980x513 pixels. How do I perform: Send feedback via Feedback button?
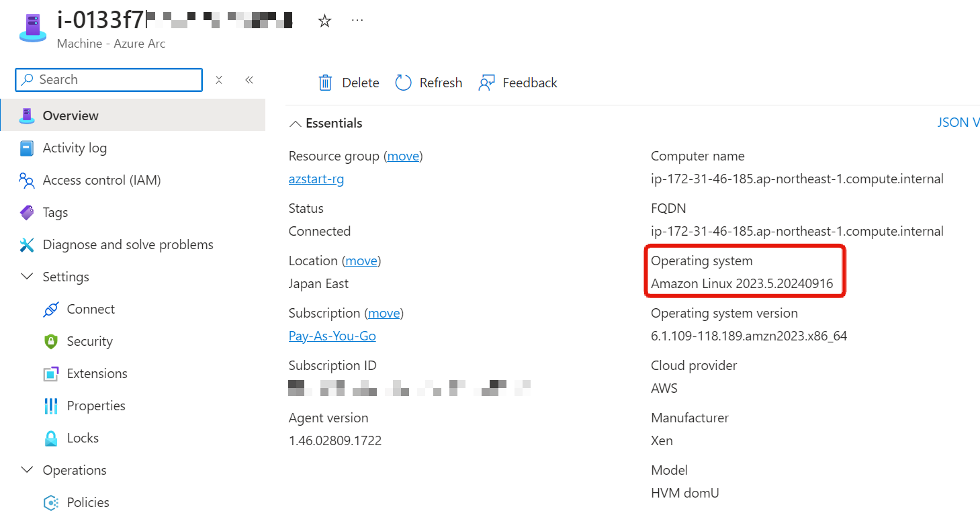click(x=518, y=83)
